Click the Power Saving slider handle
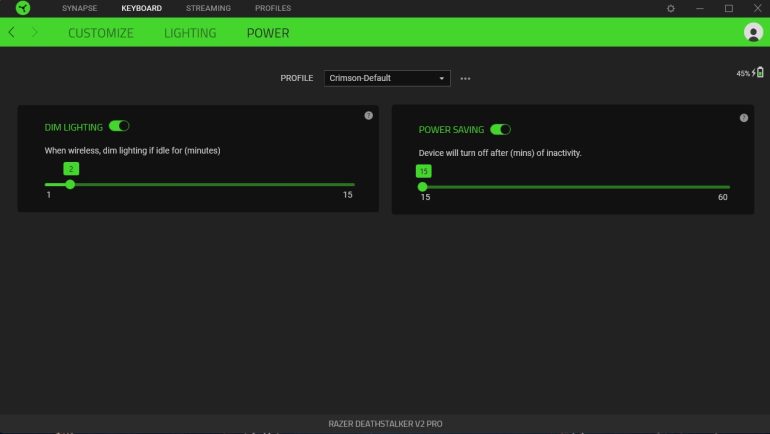Viewport: 770px width, 434px height. (x=423, y=187)
